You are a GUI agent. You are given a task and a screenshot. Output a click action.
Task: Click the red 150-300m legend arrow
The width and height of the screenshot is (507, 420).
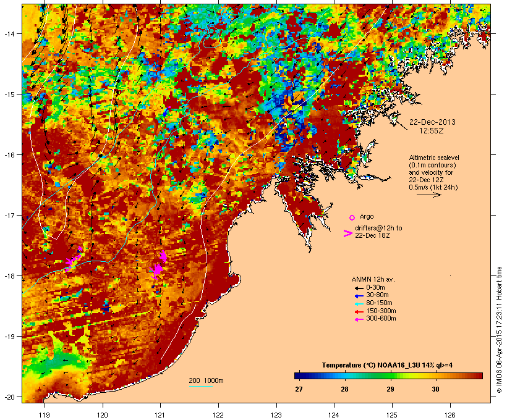click(359, 312)
